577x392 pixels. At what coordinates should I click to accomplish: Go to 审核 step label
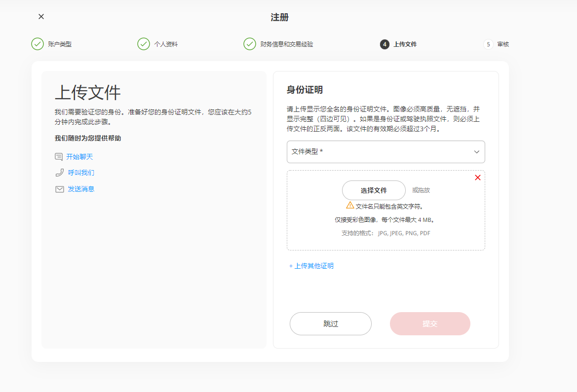pyautogui.click(x=503, y=44)
